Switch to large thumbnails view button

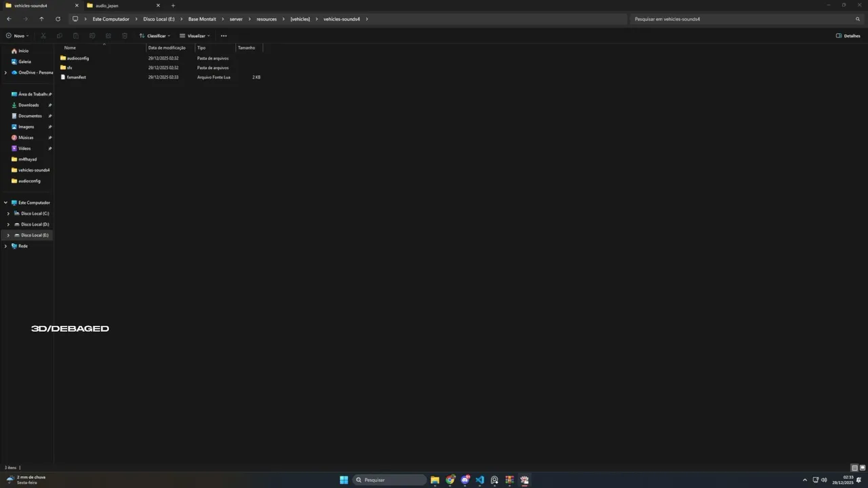[x=863, y=468]
